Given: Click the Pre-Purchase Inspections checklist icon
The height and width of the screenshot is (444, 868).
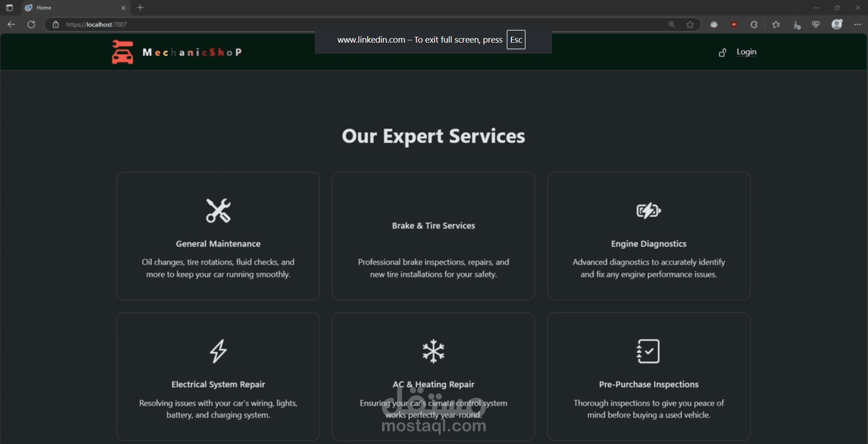Looking at the screenshot, I should click(x=648, y=351).
